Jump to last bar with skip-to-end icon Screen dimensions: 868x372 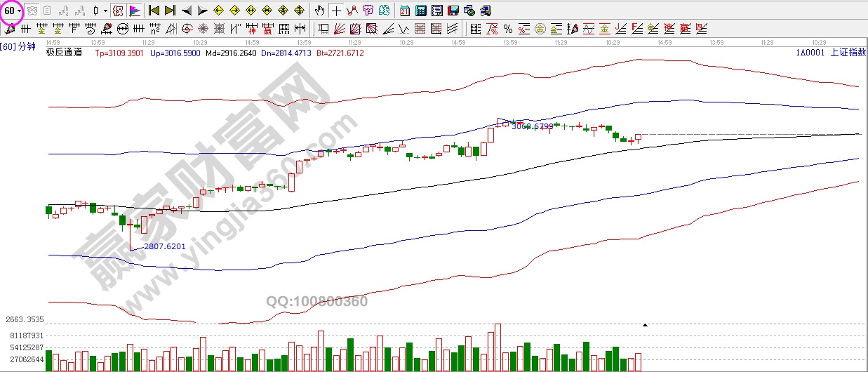[x=169, y=11]
